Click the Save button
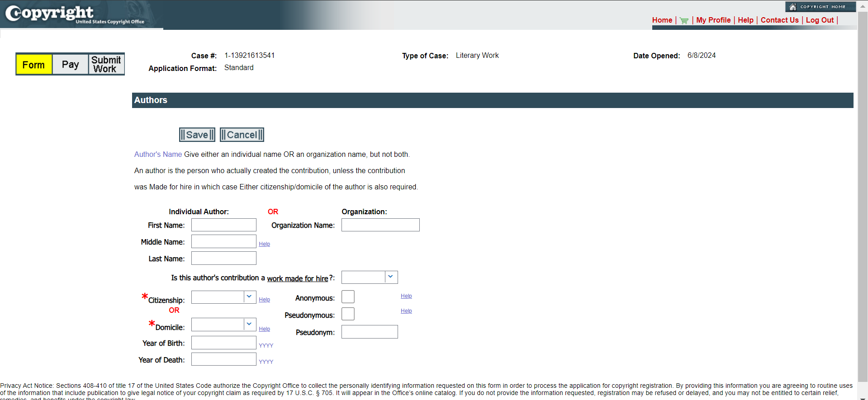 pos(197,135)
